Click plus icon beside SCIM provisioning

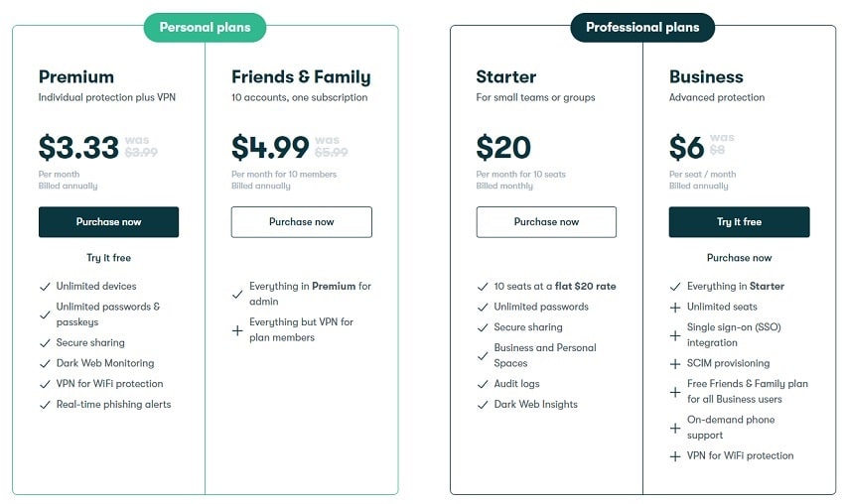pos(675,364)
